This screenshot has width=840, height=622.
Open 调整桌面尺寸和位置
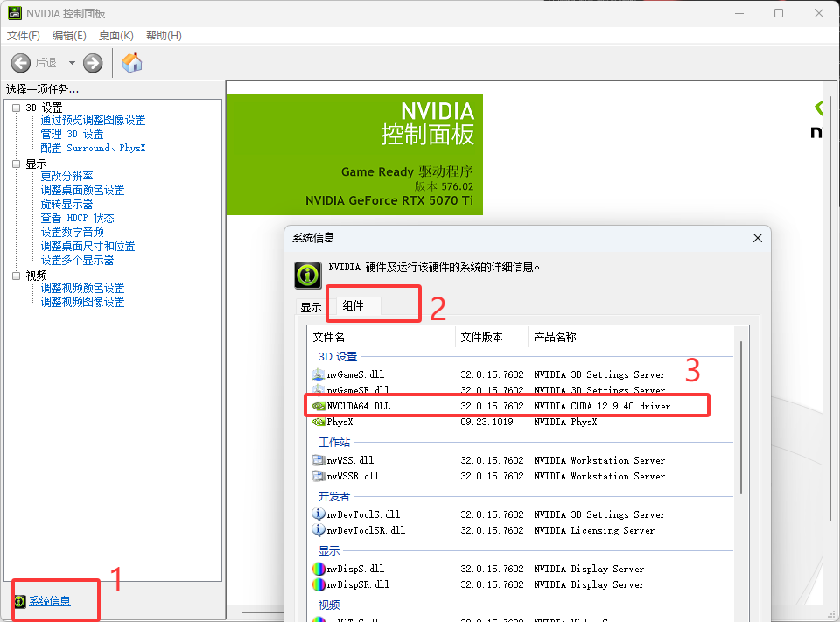pos(87,246)
